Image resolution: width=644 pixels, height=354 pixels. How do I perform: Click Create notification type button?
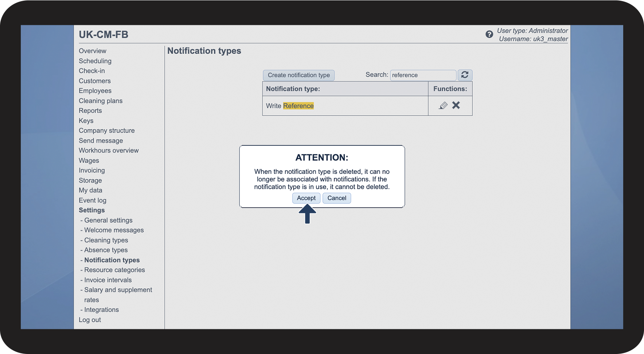[298, 75]
